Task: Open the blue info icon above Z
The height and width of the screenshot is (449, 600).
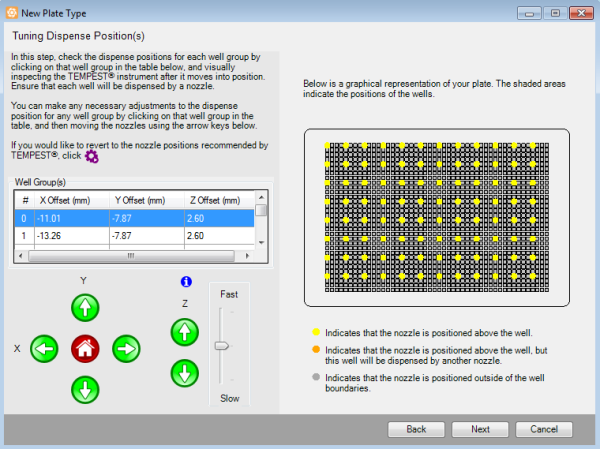Action: pyautogui.click(x=184, y=283)
